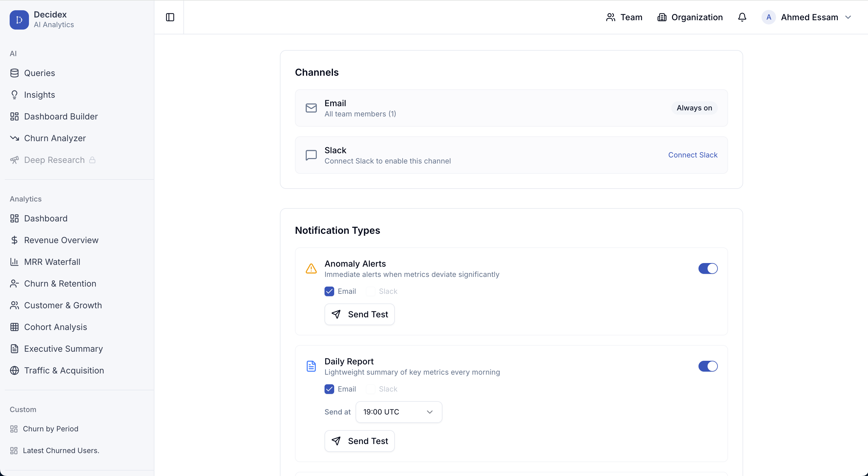
Task: Open the Send at 19:00 UTC dropdown
Action: (399, 412)
